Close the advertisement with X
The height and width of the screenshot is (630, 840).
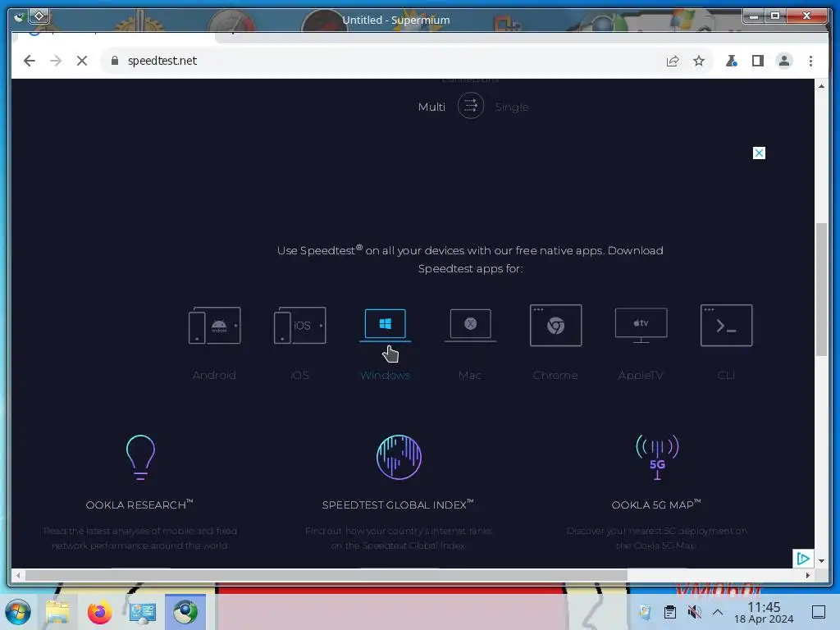click(x=759, y=153)
